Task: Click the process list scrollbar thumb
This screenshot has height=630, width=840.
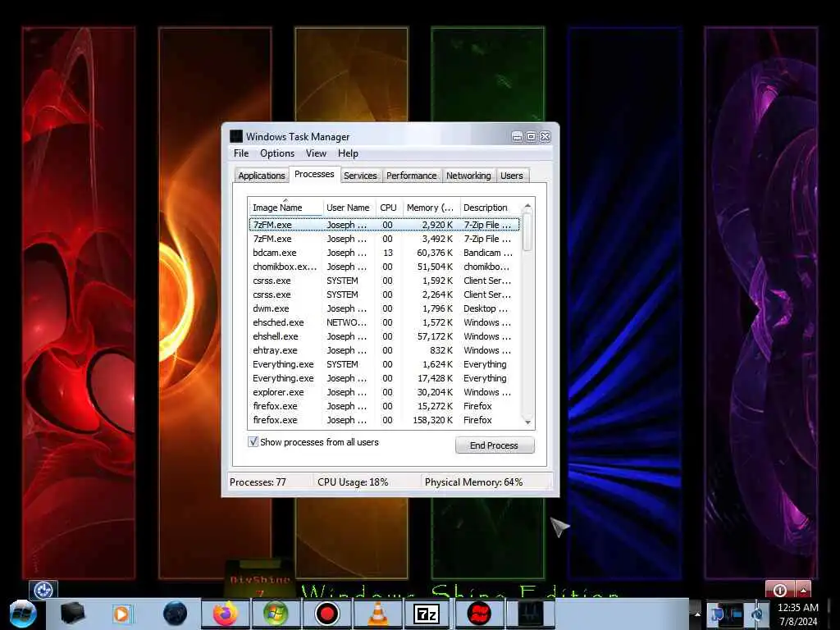Action: (x=527, y=231)
